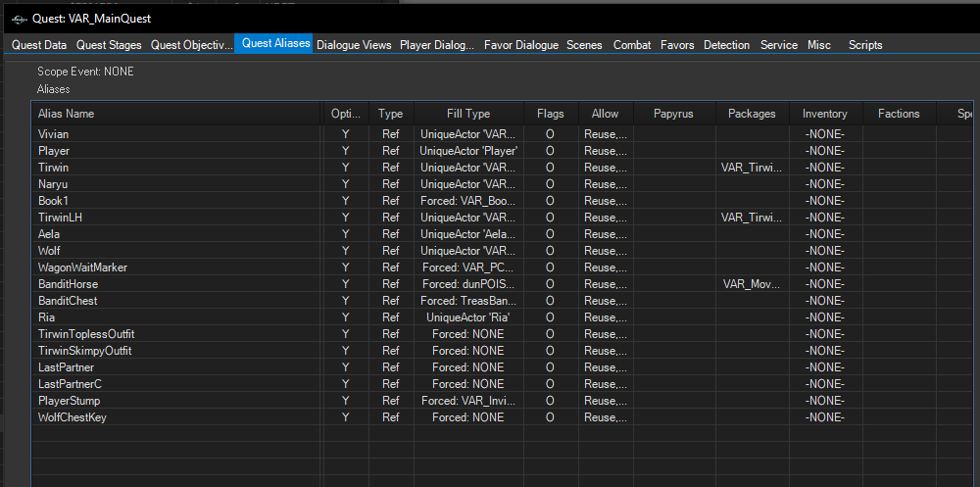Switch to the Misc tab
980x487 pixels.
pos(818,45)
